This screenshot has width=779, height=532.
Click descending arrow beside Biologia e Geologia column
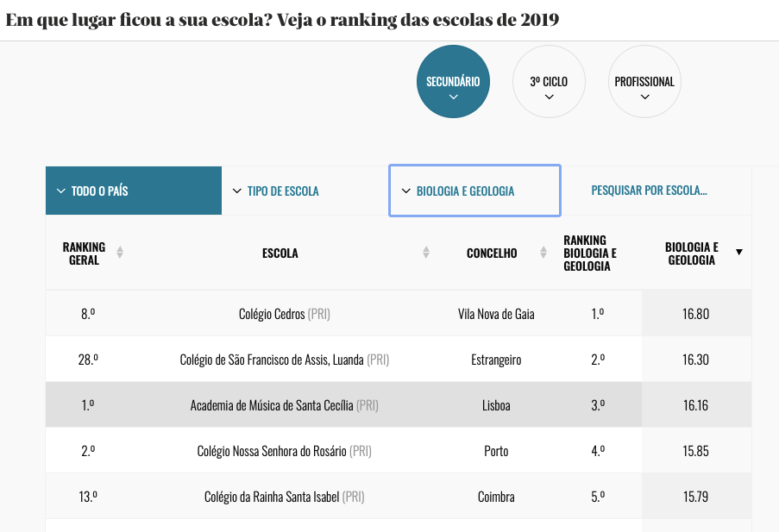(739, 253)
